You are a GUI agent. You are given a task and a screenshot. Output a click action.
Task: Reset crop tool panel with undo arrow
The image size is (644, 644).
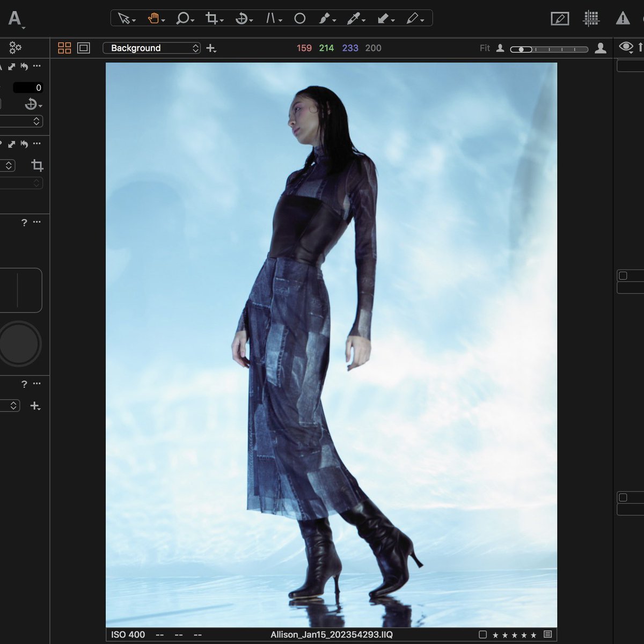24,144
